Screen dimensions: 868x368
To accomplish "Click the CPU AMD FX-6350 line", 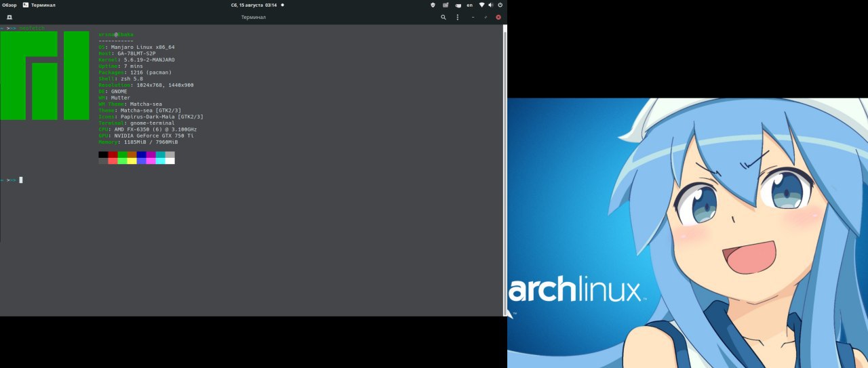I will (148, 129).
